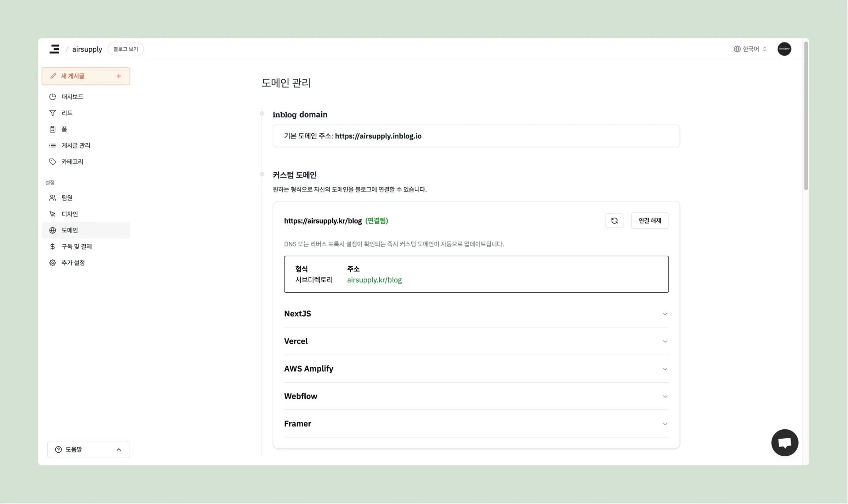Open the Leads (리드) funnel item
This screenshot has width=848, height=504.
67,113
